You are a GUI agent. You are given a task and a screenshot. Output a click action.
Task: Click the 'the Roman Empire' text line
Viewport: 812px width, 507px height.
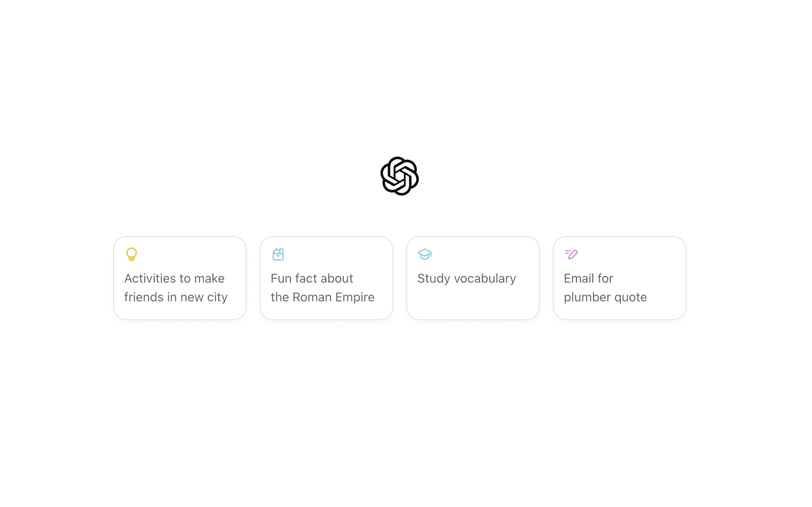click(323, 297)
